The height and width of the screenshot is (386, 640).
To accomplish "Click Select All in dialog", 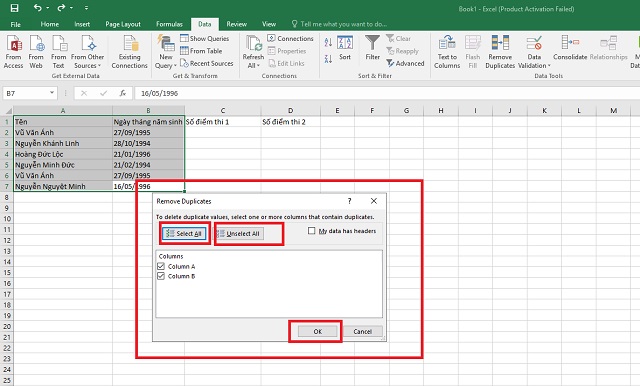I will 184,233.
